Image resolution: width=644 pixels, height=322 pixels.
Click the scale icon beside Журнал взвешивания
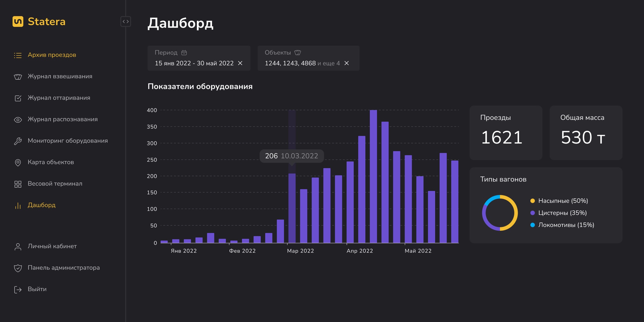(18, 77)
